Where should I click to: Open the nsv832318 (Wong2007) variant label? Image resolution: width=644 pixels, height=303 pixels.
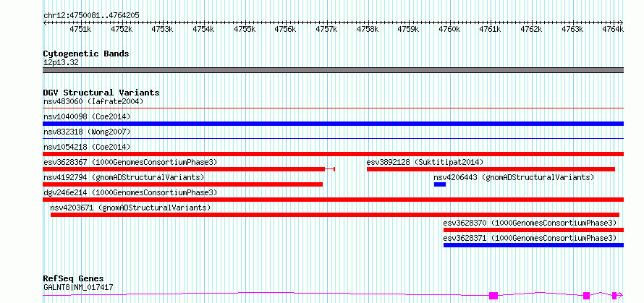pyautogui.click(x=87, y=132)
